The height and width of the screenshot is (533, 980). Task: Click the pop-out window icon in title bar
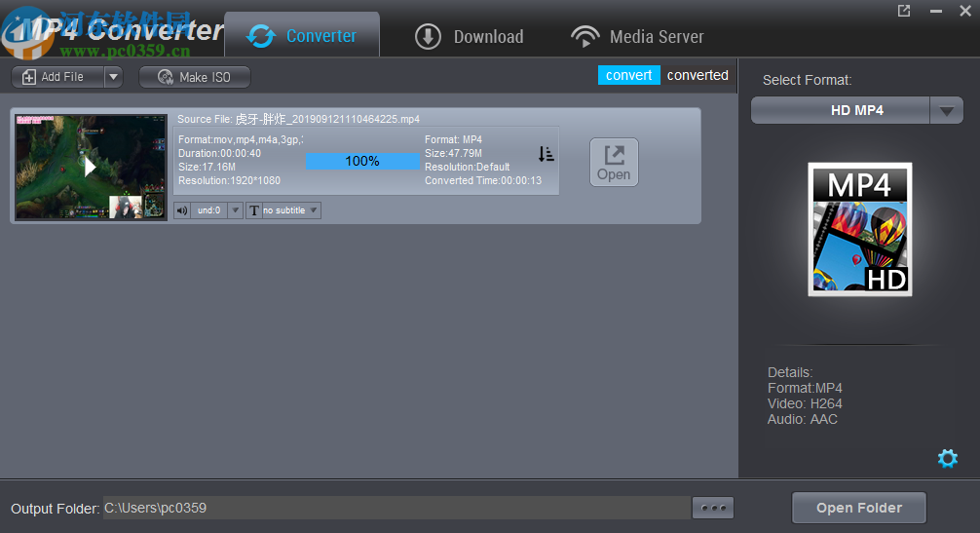(904, 11)
